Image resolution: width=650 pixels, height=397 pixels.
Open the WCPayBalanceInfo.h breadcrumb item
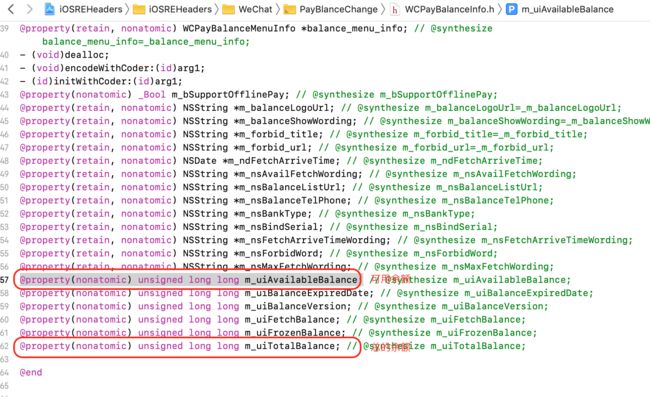click(x=449, y=9)
